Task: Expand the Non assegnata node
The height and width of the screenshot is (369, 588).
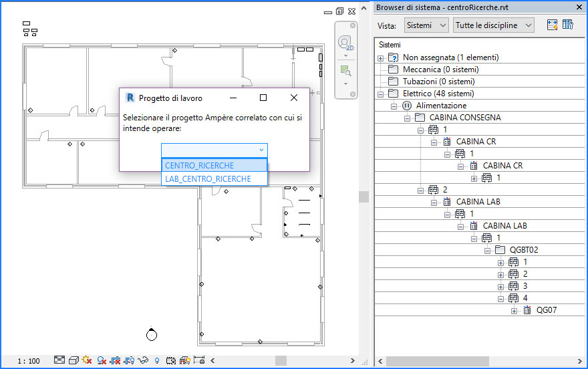Action: (x=380, y=58)
